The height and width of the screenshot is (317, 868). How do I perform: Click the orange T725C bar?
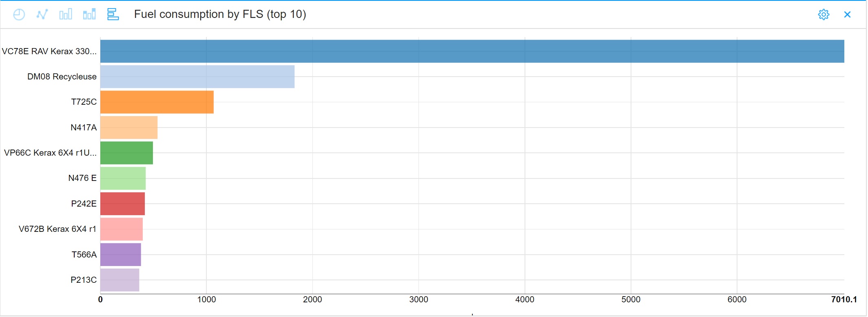point(157,102)
